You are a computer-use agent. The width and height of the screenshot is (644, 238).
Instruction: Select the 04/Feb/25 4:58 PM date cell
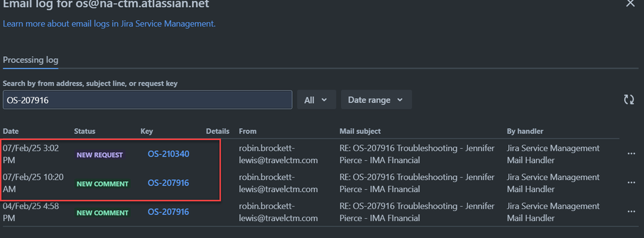(x=31, y=212)
